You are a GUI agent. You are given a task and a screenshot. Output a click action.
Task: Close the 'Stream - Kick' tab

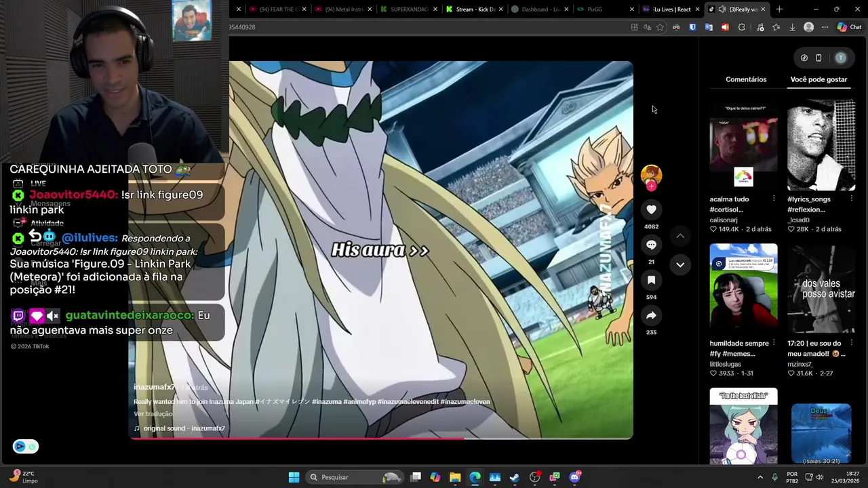pyautogui.click(x=501, y=9)
